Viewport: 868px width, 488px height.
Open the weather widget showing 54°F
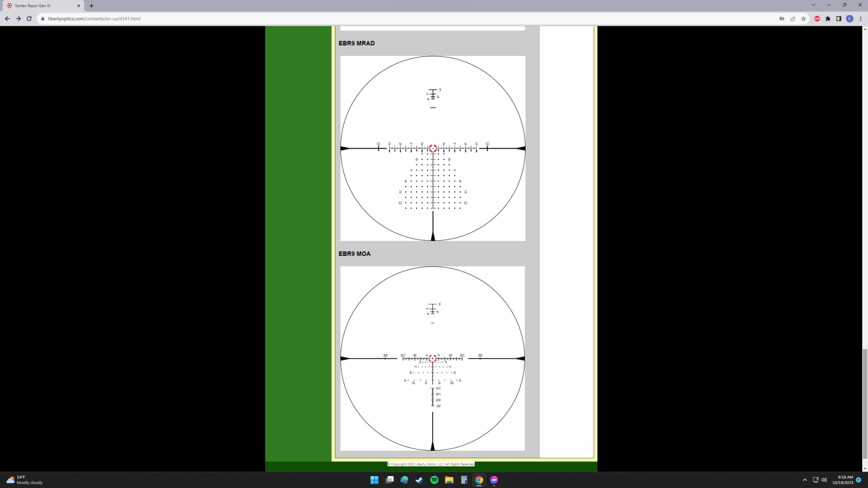pos(25,480)
